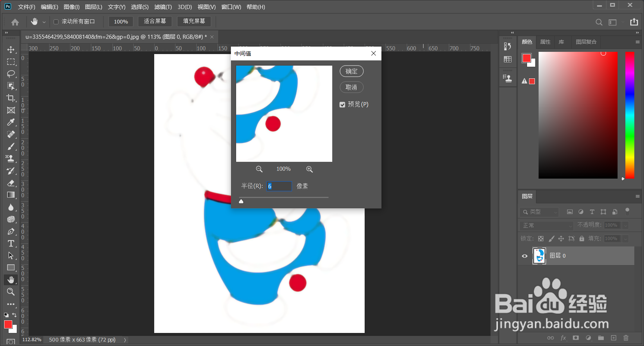Toggle layer filter on/off switch
The height and width of the screenshot is (346, 644).
627,211
